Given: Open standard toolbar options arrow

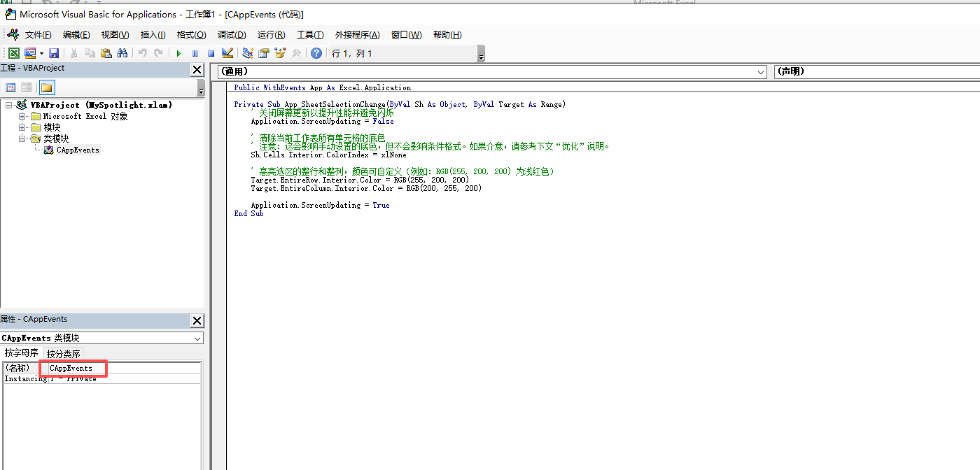Looking at the screenshot, I should coord(481,54).
